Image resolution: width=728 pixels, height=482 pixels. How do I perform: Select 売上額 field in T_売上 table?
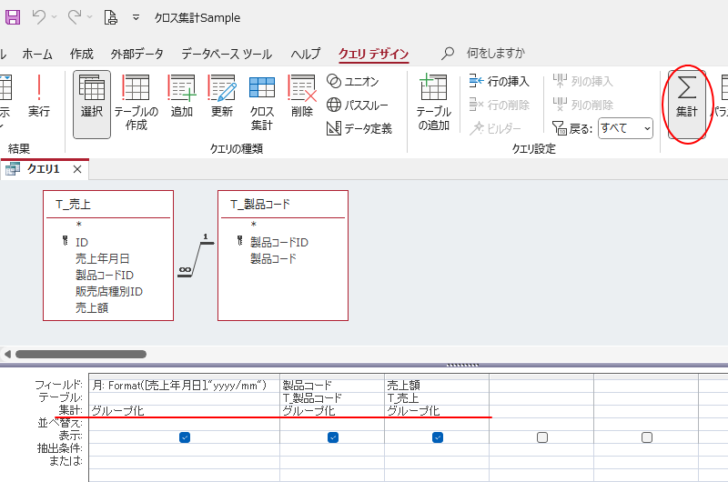[92, 308]
